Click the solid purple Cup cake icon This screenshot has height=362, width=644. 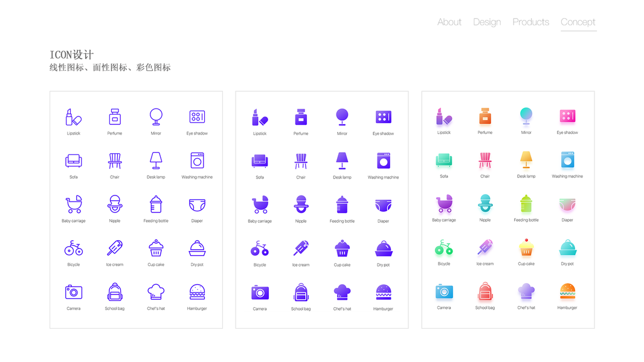(x=342, y=249)
